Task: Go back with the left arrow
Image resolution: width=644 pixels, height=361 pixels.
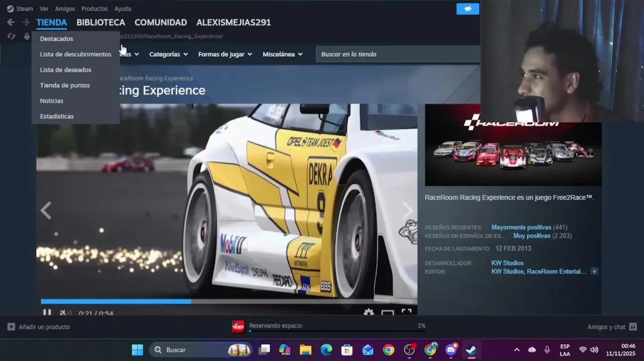Action: click(11, 22)
